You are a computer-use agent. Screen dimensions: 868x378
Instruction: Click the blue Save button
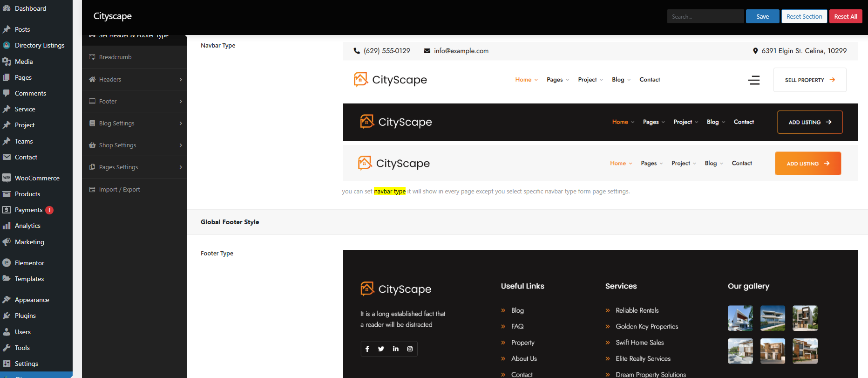(x=762, y=16)
